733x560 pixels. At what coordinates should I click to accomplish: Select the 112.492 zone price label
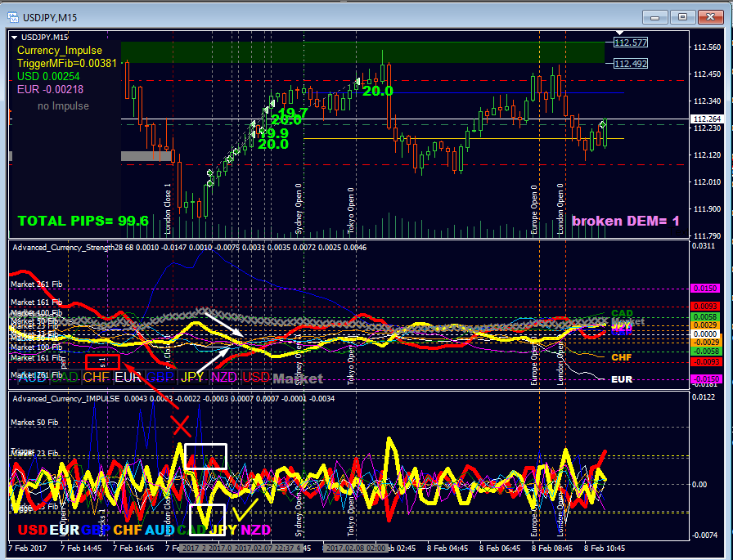[631, 64]
